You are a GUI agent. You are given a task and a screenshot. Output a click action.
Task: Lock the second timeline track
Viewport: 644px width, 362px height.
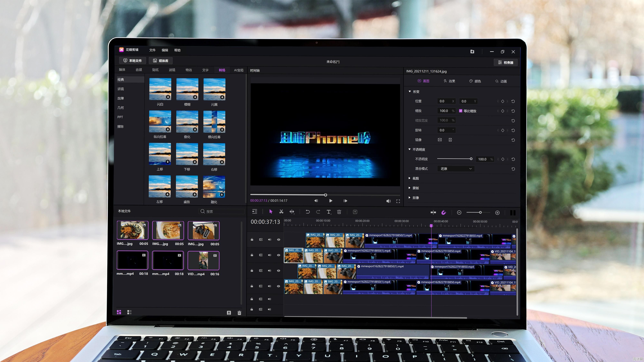(252, 255)
